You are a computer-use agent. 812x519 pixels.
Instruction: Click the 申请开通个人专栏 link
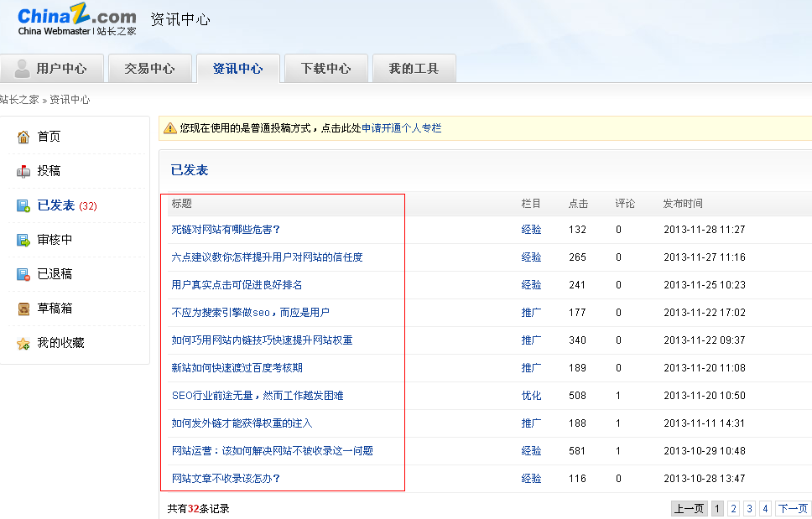(x=401, y=128)
